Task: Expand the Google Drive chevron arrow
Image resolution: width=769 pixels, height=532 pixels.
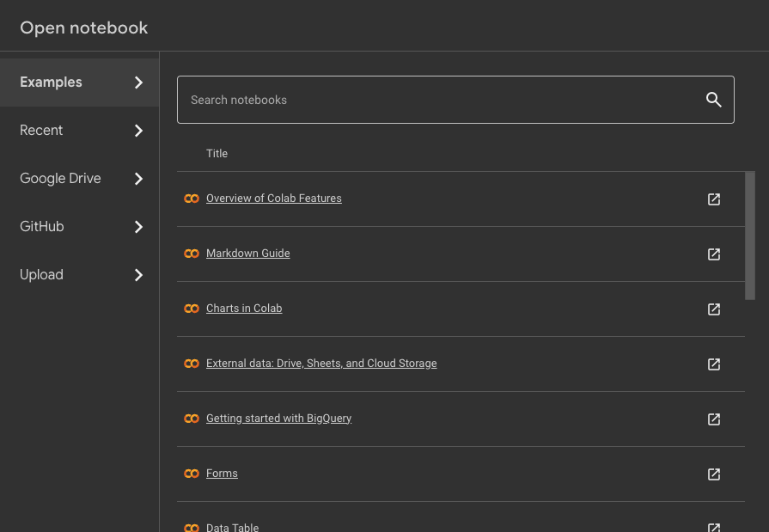Action: click(x=139, y=179)
